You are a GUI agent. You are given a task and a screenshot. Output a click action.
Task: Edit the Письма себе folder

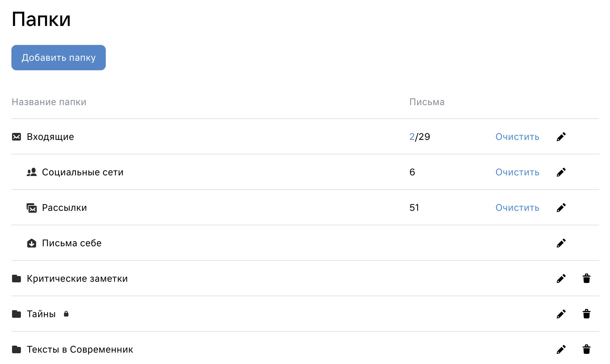561,243
